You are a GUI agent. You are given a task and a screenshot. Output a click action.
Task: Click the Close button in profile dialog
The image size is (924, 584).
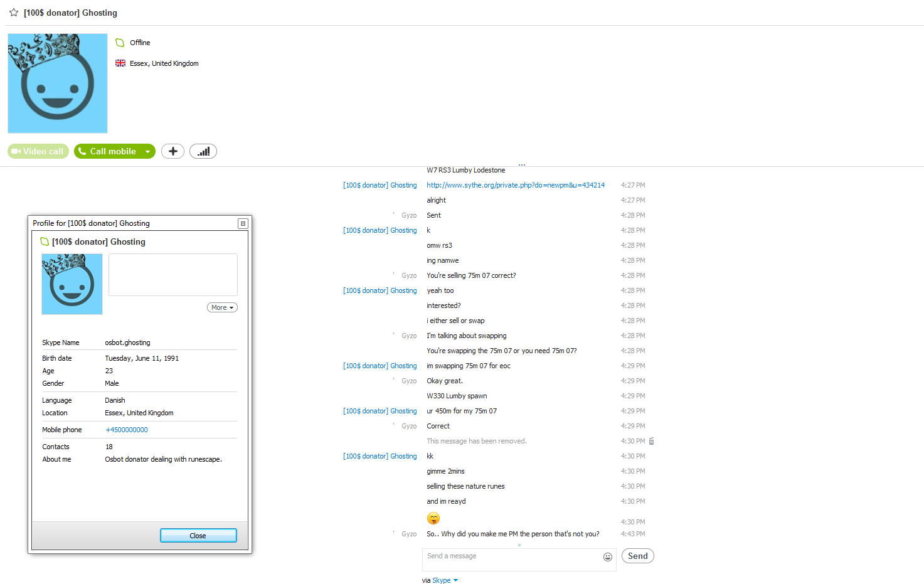[x=198, y=535]
